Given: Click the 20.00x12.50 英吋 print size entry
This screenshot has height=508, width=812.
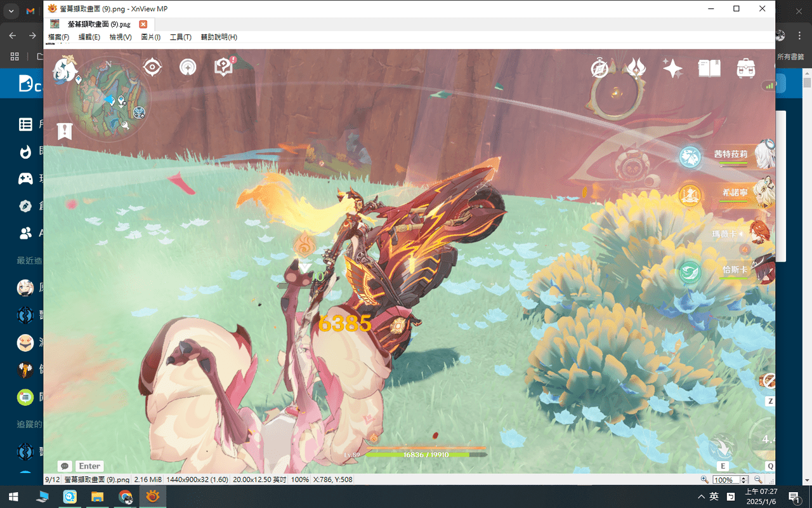Looking at the screenshot, I should click(259, 479).
